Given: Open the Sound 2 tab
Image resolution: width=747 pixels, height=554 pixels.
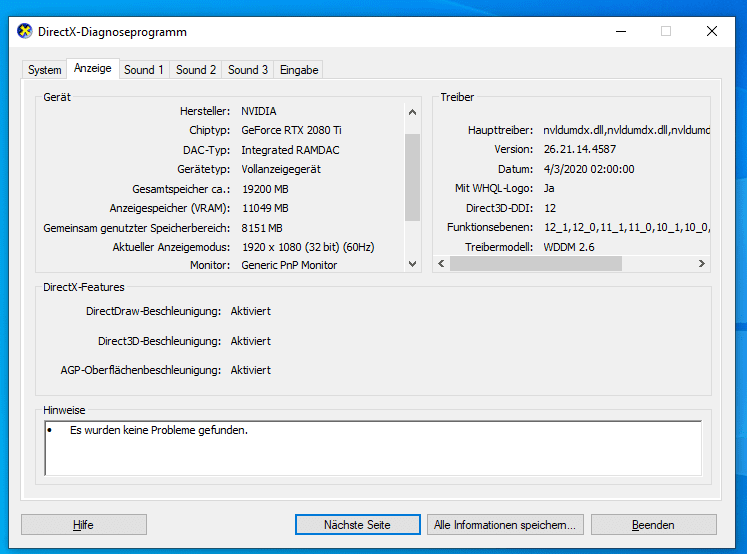Looking at the screenshot, I should [196, 70].
